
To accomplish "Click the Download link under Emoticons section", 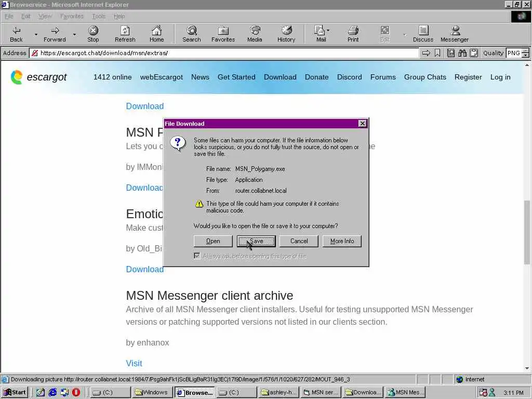I will 144,269.
